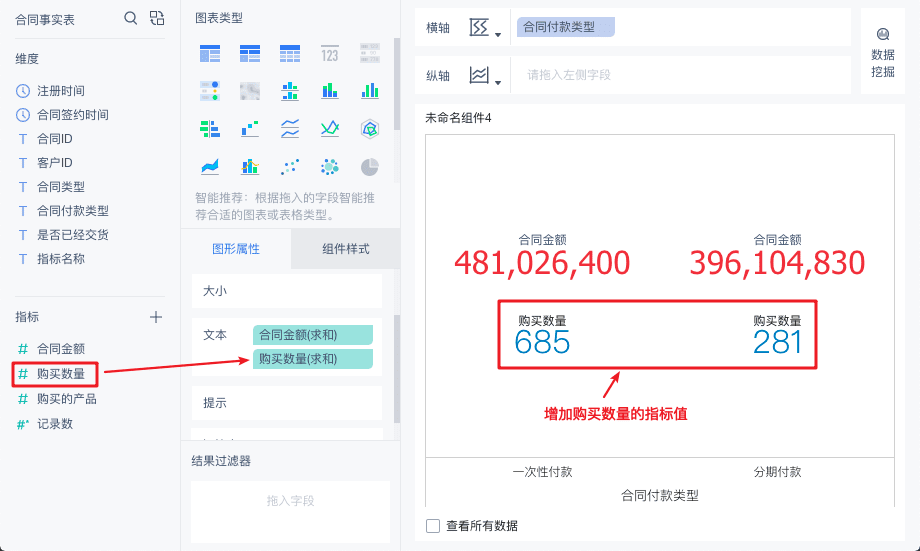Click the 图形属性 panel scrollbar
Viewport: 920px width, 551px height.
(x=397, y=369)
